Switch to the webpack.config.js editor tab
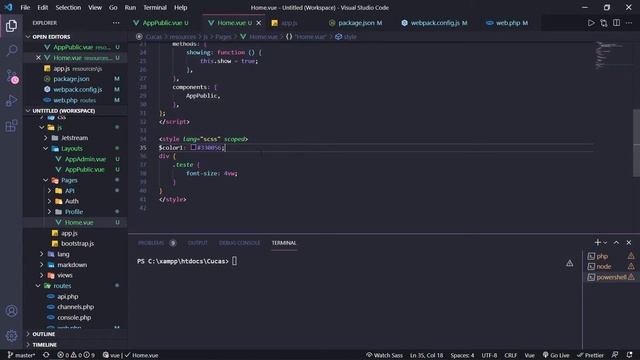The height and width of the screenshot is (360, 640). click(435, 23)
